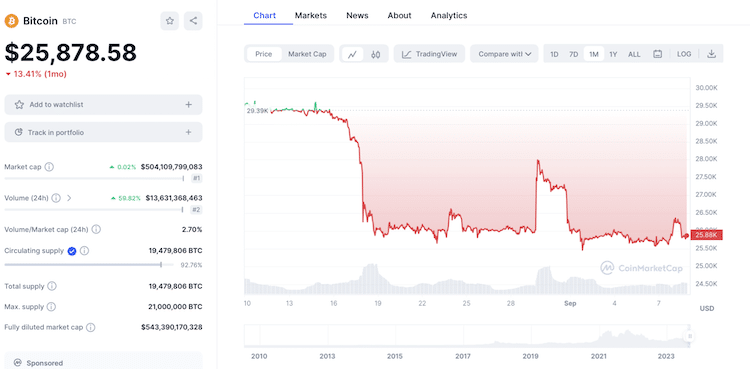Image resolution: width=750 pixels, height=369 pixels.
Task: Click the pie icon in Track in portfolio
Action: pos(19,133)
